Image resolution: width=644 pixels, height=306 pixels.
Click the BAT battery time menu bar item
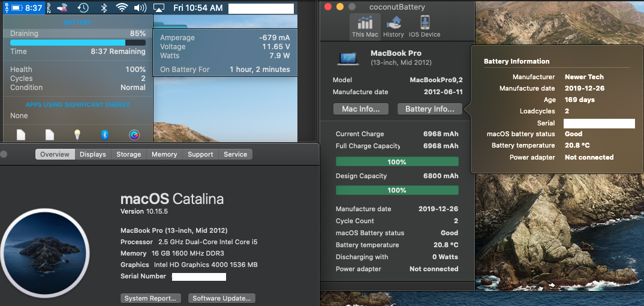(x=24, y=7)
